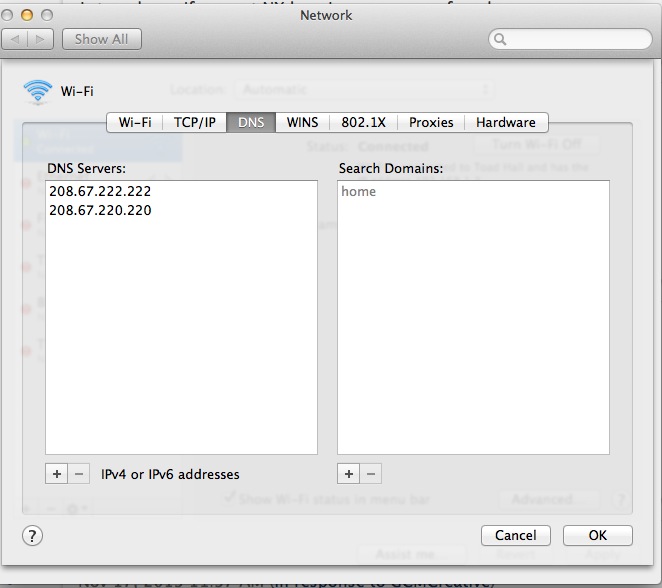The image size is (662, 588).
Task: Click the Wi-Fi signal icon
Action: (38, 92)
